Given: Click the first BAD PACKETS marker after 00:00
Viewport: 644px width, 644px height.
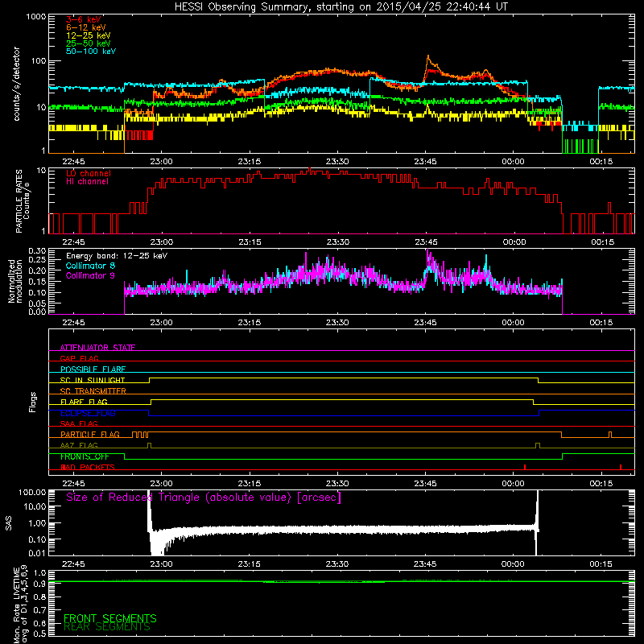Looking at the screenshot, I should 525,467.
